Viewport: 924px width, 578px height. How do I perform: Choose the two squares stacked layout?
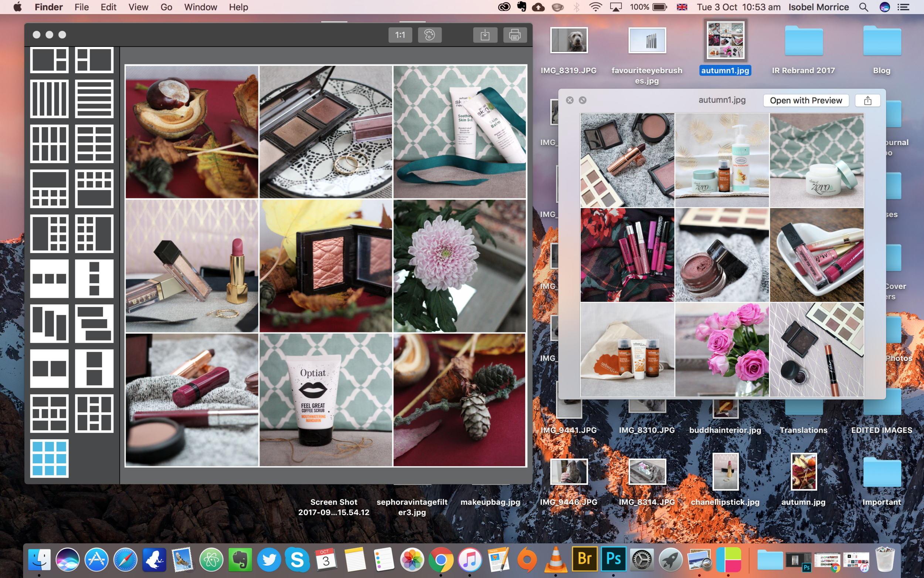point(94,369)
